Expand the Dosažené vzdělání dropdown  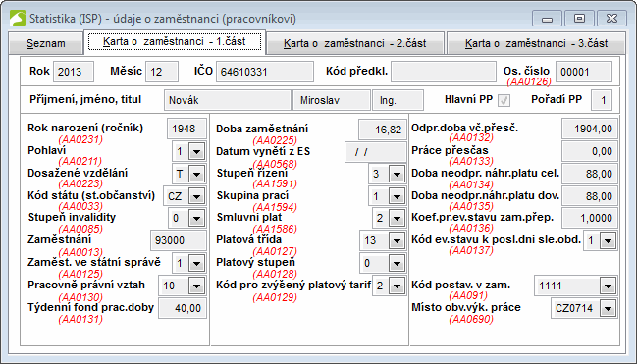pos(196,175)
